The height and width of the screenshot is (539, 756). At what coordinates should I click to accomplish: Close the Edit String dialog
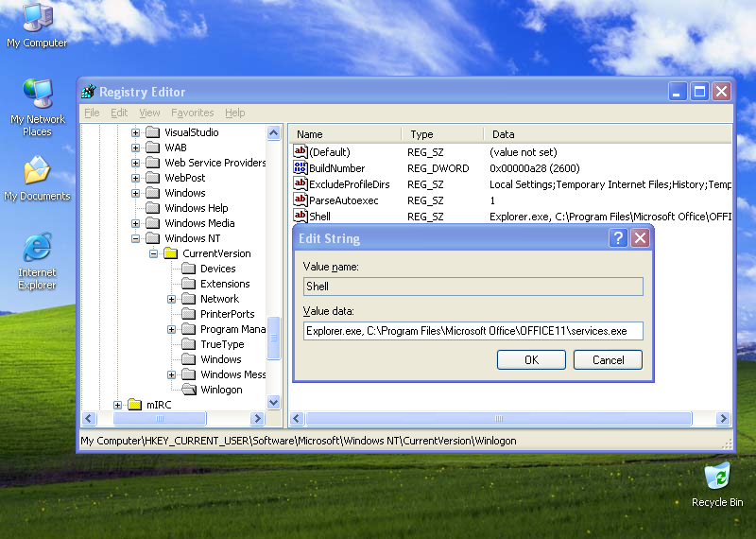pos(641,238)
